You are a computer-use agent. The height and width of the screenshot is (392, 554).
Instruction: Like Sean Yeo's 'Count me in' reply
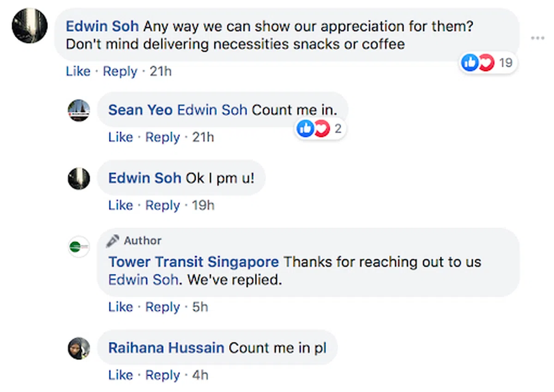[x=120, y=137]
